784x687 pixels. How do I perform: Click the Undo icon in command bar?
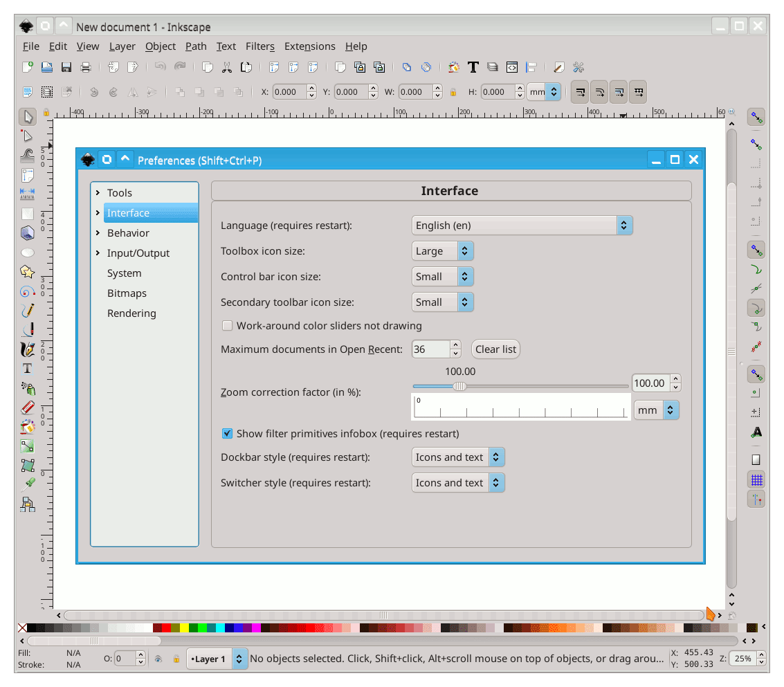(160, 67)
